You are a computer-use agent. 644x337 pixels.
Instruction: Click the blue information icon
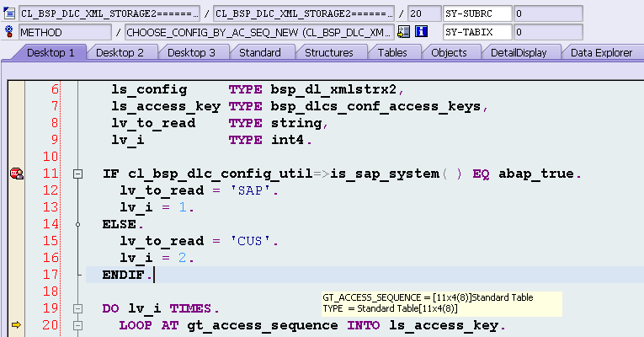pyautogui.click(x=422, y=32)
